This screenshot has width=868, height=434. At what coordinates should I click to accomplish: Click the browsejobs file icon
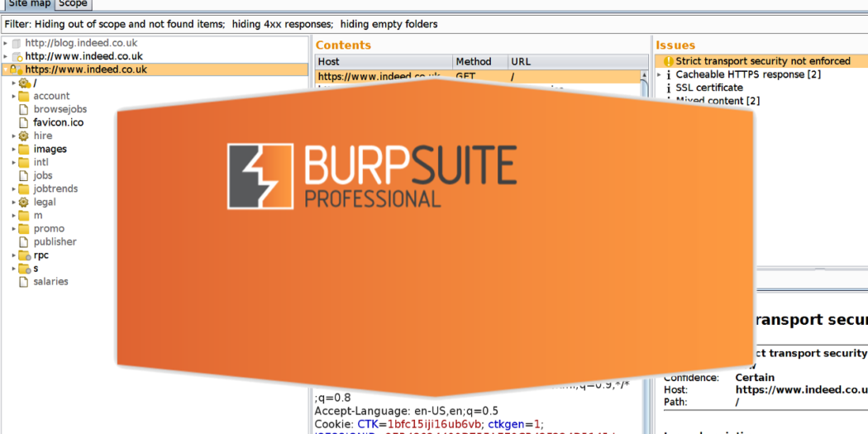point(24,110)
